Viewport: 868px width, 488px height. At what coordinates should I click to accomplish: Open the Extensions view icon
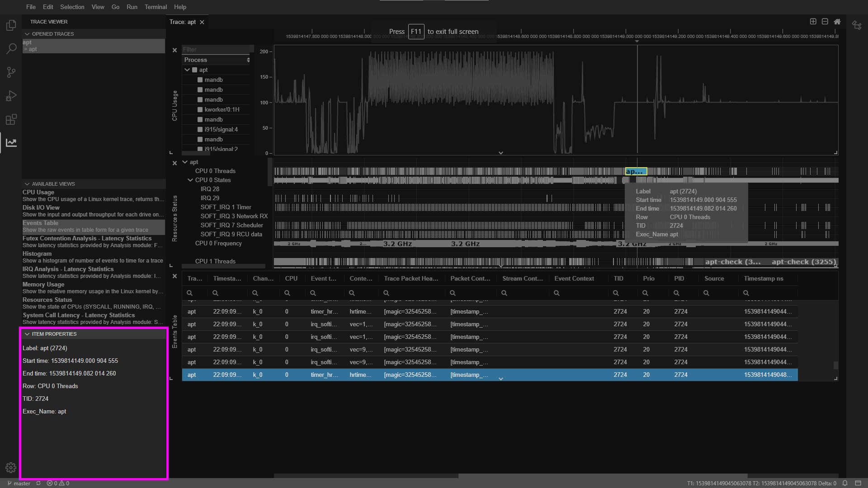[11, 119]
